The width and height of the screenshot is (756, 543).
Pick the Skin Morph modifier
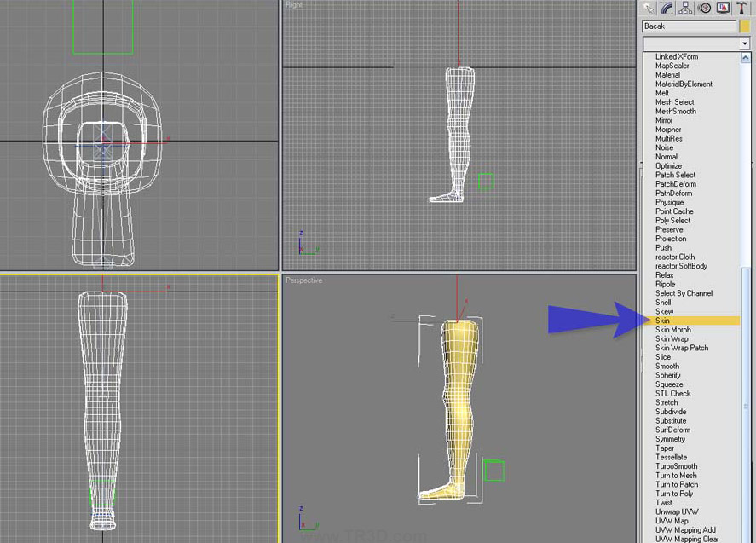tap(673, 330)
